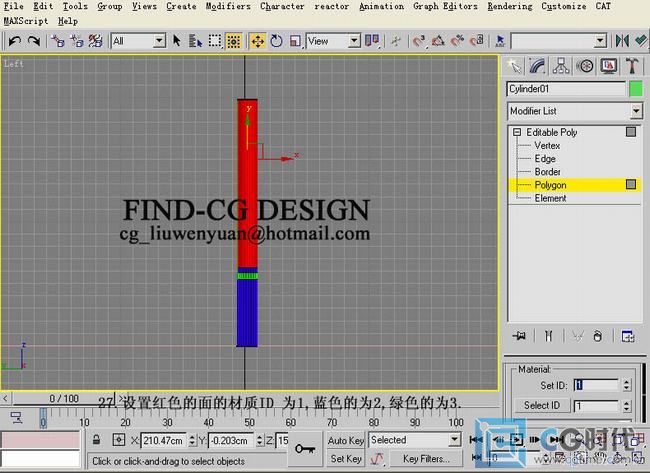Viewport: 650px width, 473px height.
Task: Select the Select and Link tool
Action: coord(58,41)
